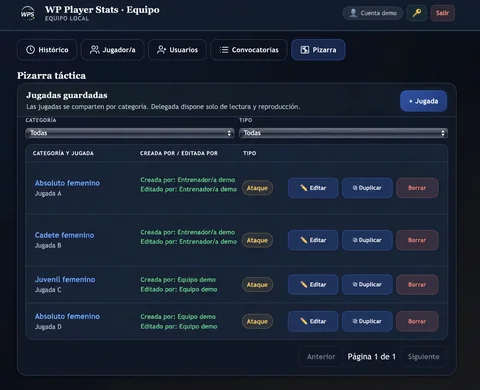Delete Jugada C with Borrar
Image resolution: width=480 pixels, height=390 pixels.
417,285
